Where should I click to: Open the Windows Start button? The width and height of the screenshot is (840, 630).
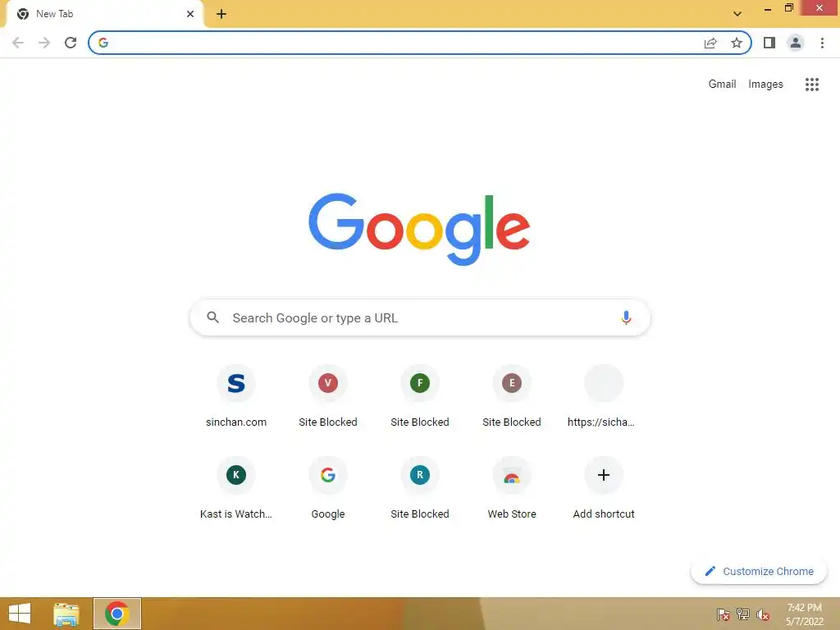20,614
